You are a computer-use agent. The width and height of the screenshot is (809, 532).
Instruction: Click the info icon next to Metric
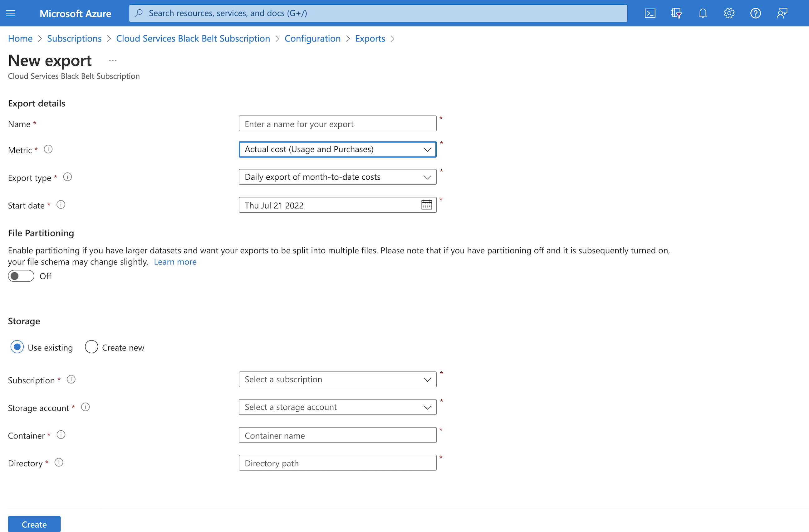tap(48, 149)
